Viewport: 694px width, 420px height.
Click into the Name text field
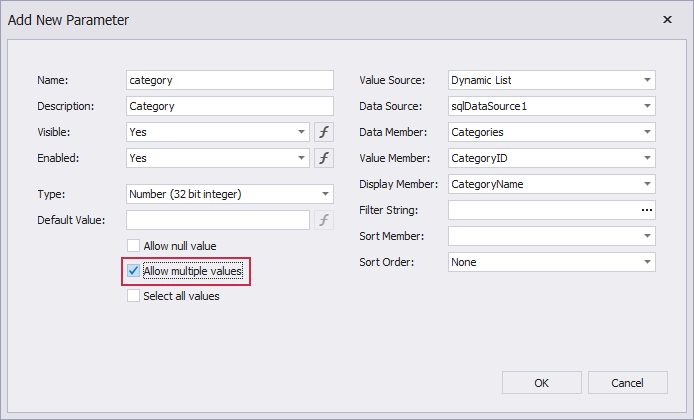[229, 80]
